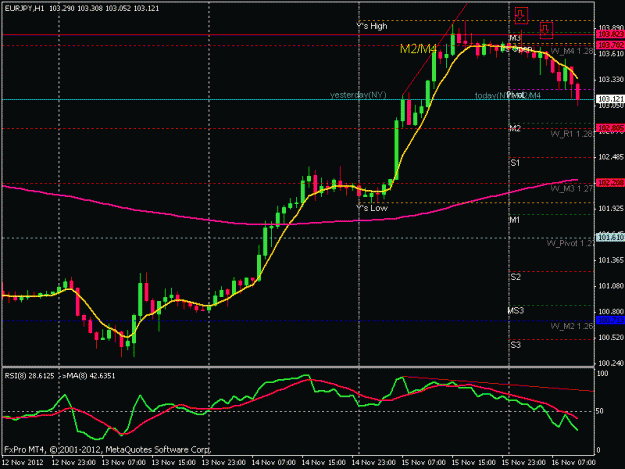
Task: Click the red 102.805 price tag
Action: pos(611,128)
